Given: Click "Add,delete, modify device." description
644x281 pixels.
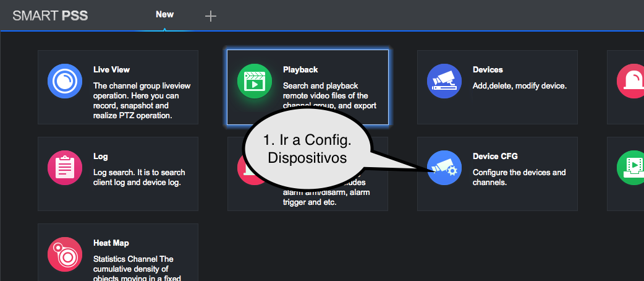Looking at the screenshot, I should point(520,86).
